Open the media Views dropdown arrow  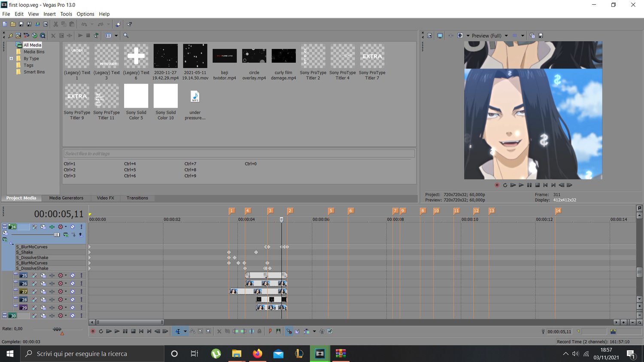116,35
